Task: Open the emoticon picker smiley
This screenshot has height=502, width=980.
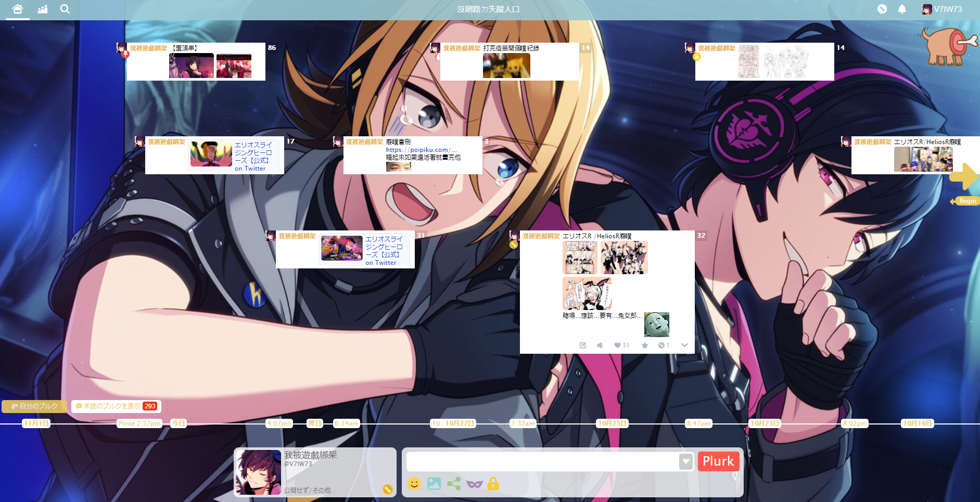Action: (414, 484)
